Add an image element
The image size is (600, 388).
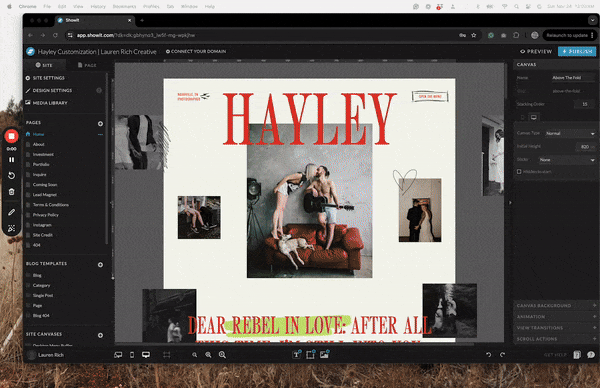click(x=324, y=355)
